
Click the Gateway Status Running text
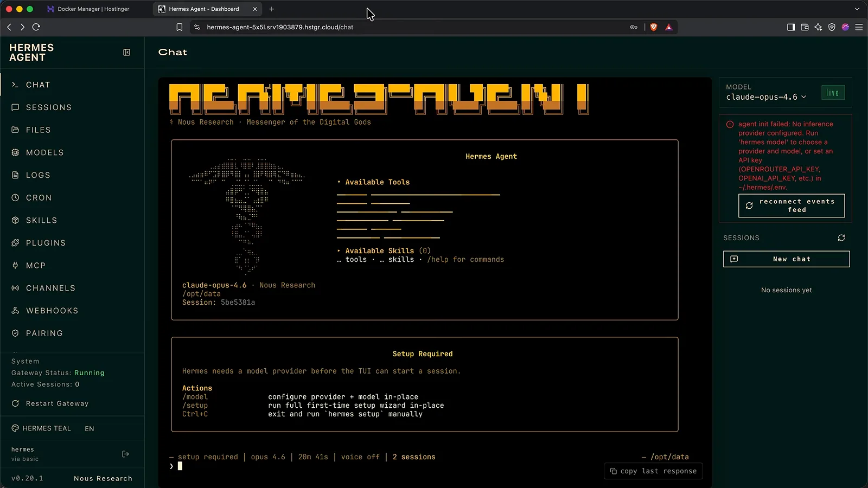tap(58, 373)
